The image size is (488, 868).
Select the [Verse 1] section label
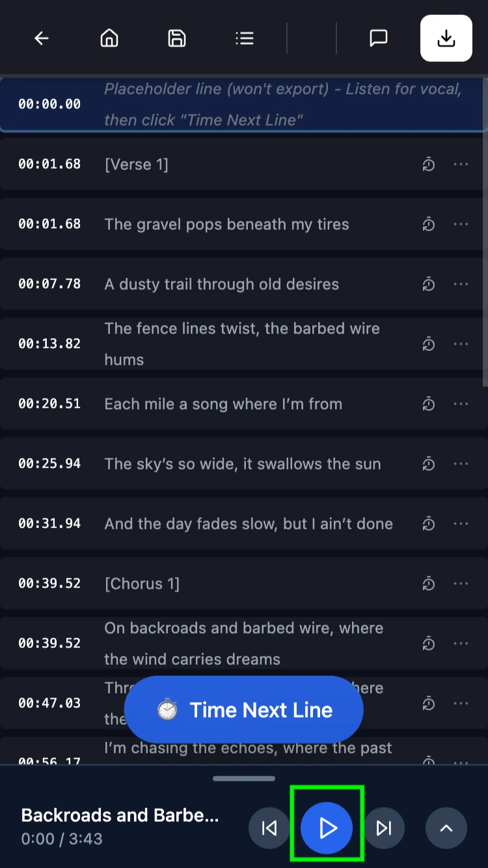[137, 164]
